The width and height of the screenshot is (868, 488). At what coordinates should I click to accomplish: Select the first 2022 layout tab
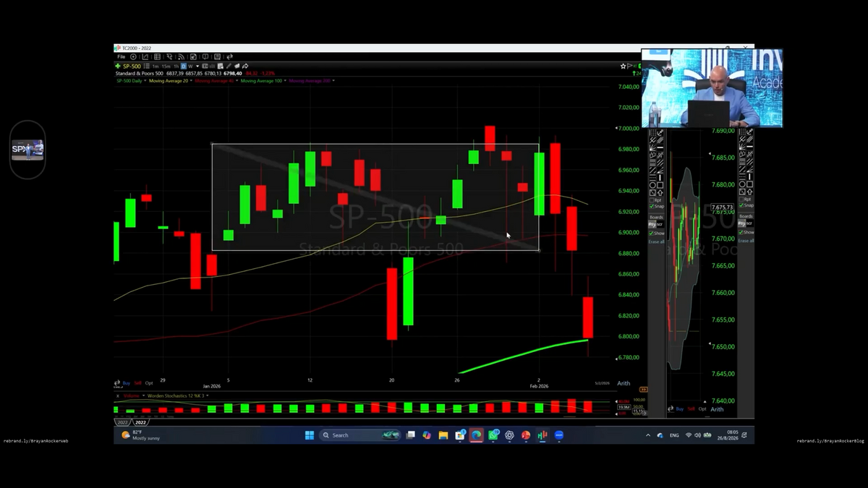122,422
